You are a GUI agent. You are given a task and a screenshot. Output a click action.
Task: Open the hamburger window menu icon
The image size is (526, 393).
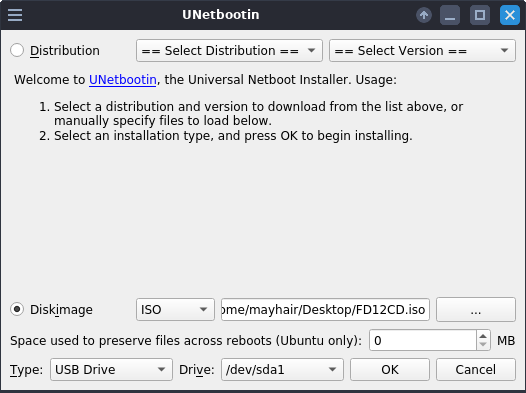click(x=15, y=15)
